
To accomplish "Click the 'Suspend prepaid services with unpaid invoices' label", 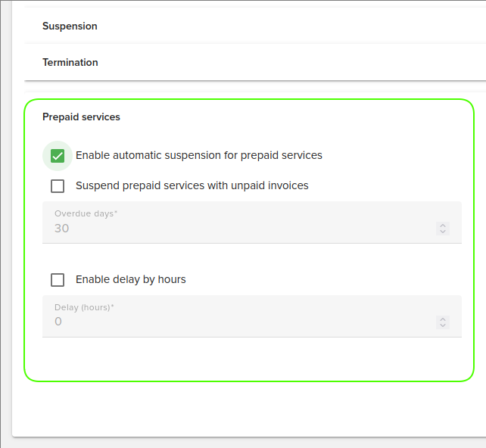I will (192, 185).
